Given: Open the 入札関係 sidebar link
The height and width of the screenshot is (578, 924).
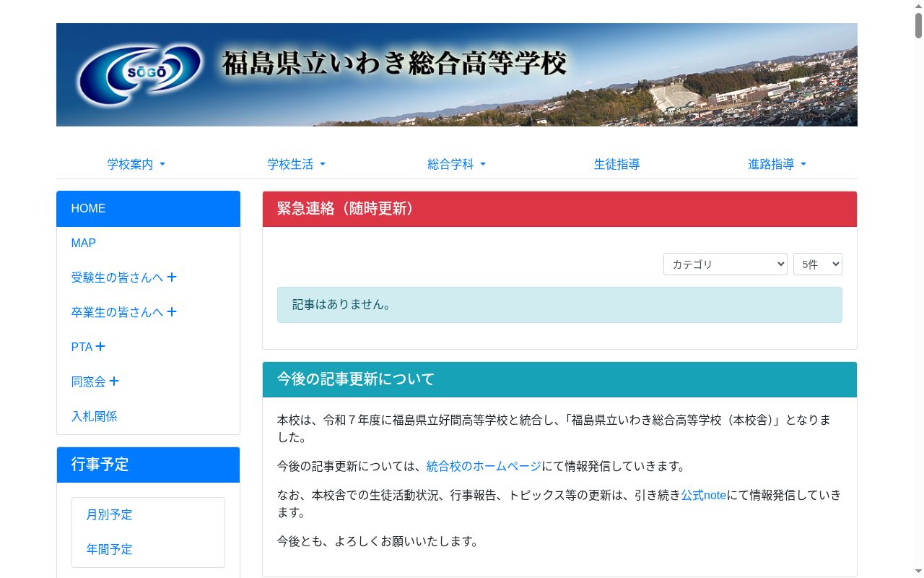Looking at the screenshot, I should [x=148, y=416].
